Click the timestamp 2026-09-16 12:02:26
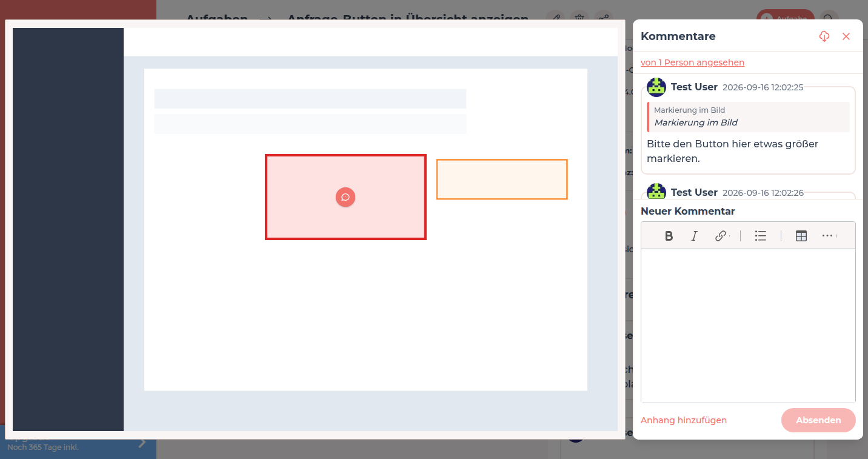The height and width of the screenshot is (459, 868). (x=763, y=193)
